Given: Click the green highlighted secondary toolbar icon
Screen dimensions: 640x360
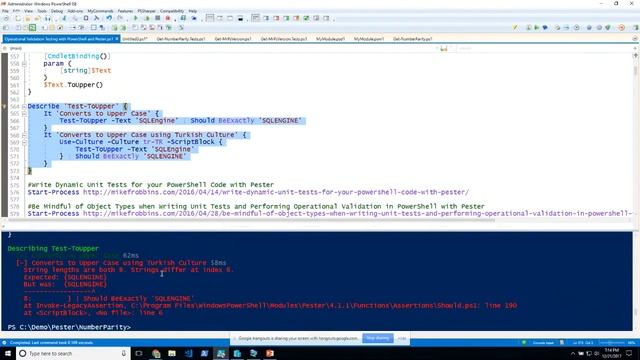Looking at the screenshot, I should pos(32,28).
